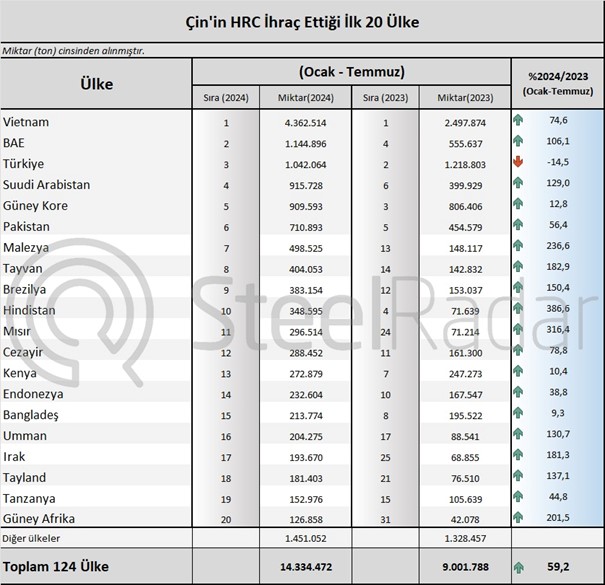Click the green up arrow in BAE row
The width and height of the screenshot is (605, 585).
[x=518, y=141]
